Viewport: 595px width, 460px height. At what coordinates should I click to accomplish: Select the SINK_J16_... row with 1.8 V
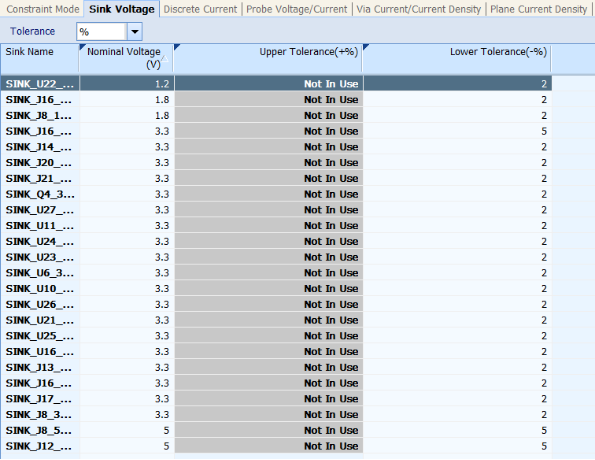pos(40,99)
